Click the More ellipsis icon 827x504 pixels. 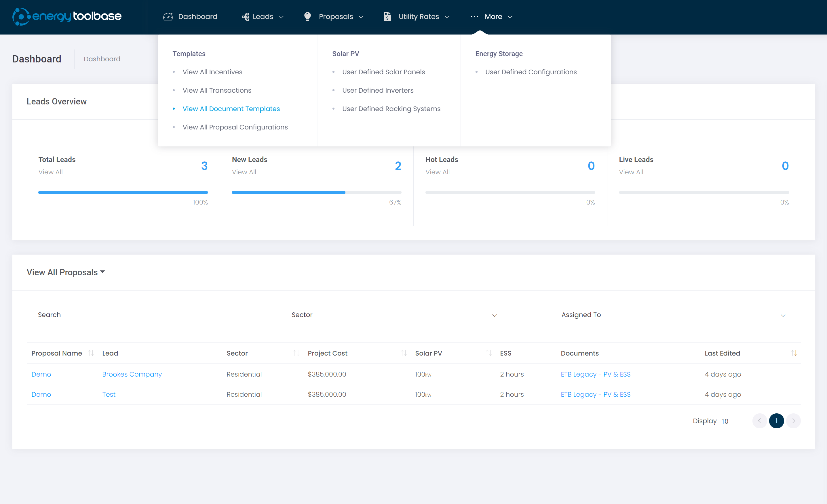474,17
